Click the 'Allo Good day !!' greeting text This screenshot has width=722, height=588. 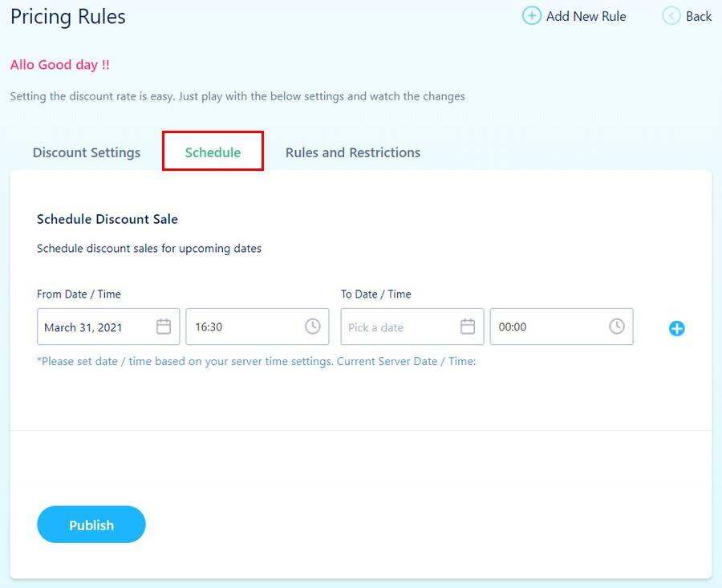point(60,65)
